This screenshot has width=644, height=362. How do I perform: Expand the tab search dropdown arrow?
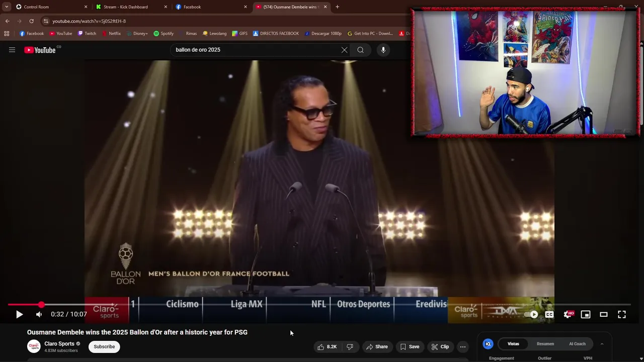(7, 7)
